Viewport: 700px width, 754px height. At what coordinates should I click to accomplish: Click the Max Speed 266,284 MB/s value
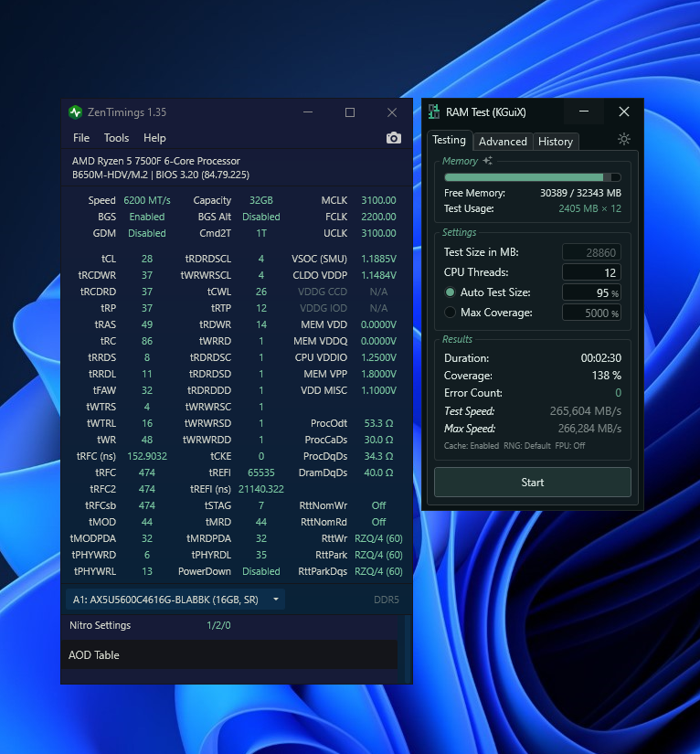(x=589, y=429)
